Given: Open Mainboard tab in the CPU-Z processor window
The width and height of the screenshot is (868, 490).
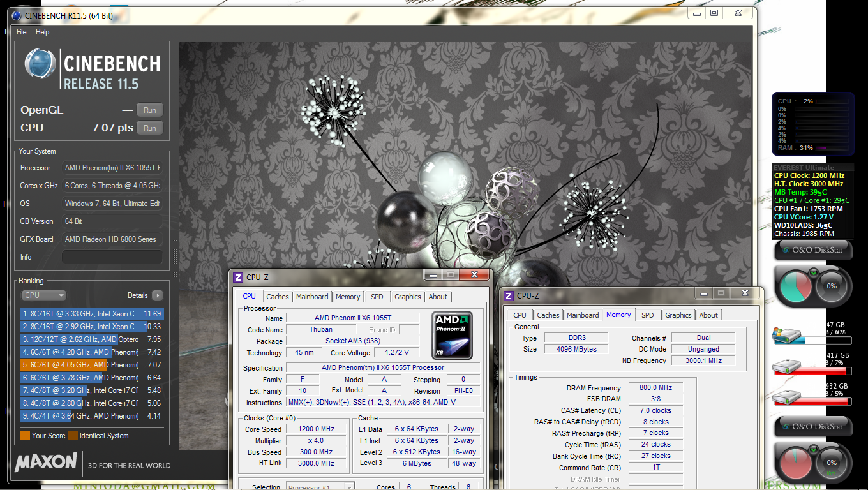Looking at the screenshot, I should click(x=312, y=297).
